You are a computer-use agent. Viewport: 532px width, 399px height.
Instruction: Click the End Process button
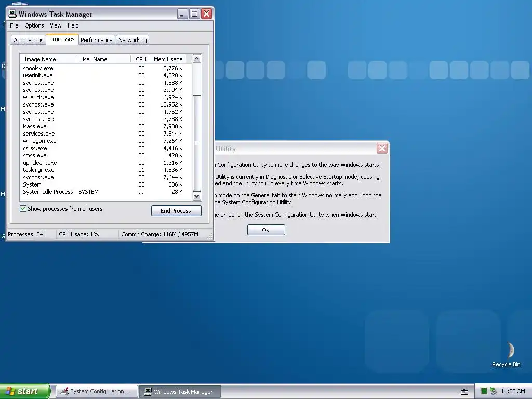176,211
